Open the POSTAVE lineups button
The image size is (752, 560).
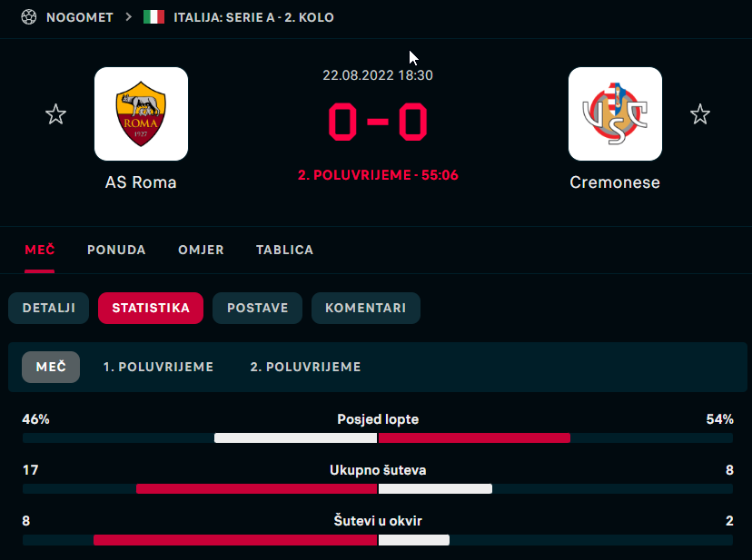pos(258,308)
